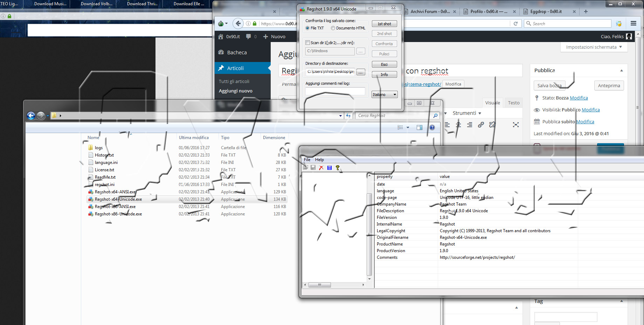Viewport: 644px width, 325px height.
Task: Select the logs folder in Explorer
Action: click(98, 148)
